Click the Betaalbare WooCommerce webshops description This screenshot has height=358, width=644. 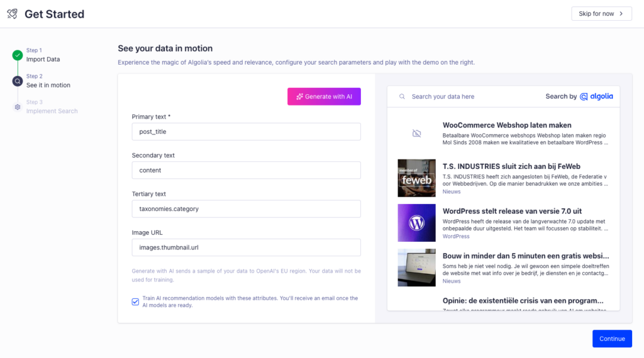(525, 139)
